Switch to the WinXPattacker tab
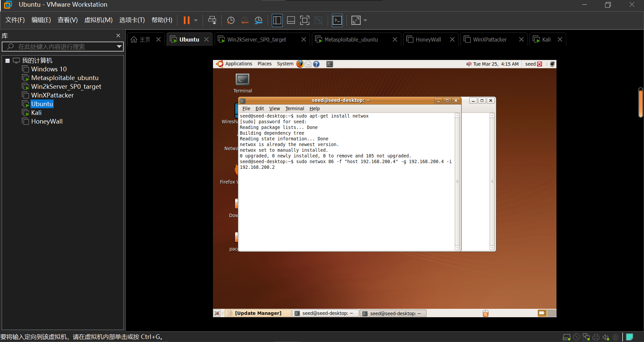This screenshot has width=644, height=342. (490, 40)
